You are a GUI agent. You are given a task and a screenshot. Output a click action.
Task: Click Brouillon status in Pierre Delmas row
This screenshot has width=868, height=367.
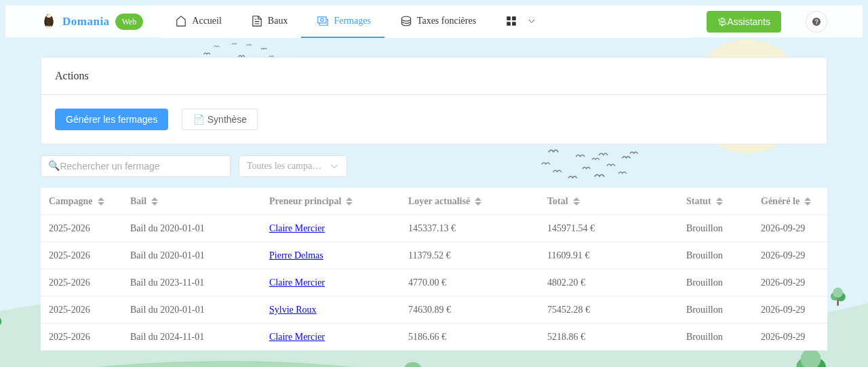tap(705, 256)
